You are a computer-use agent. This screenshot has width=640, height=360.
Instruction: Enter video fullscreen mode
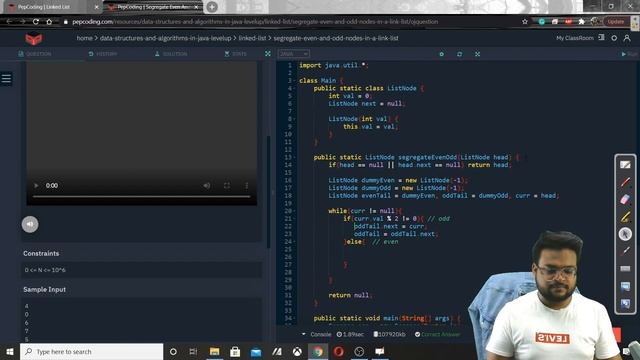227,186
